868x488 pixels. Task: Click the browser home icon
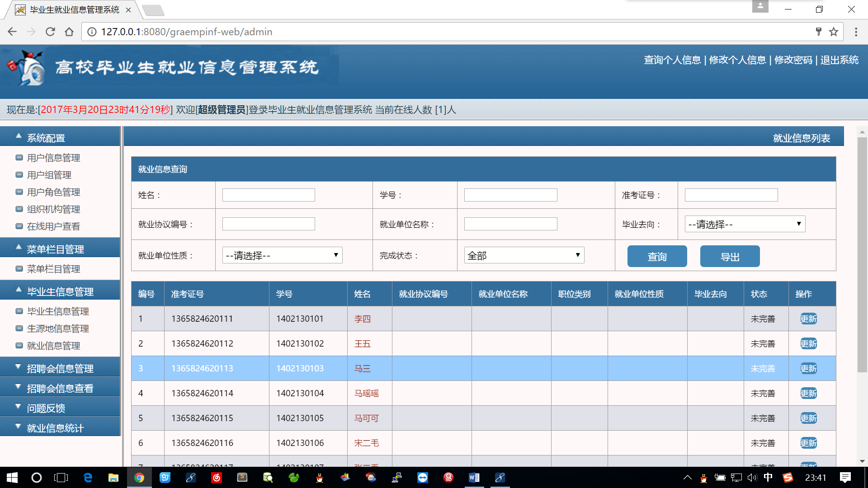click(69, 32)
